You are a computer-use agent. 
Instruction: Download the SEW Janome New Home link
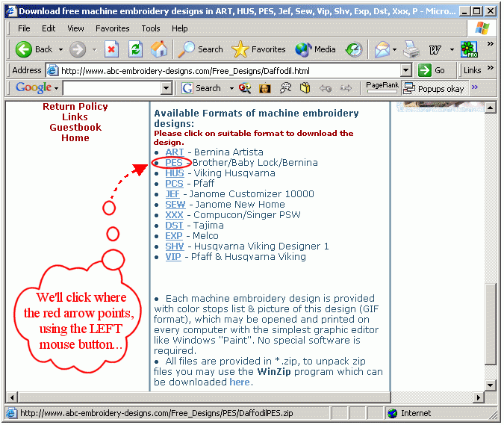pyautogui.click(x=175, y=205)
